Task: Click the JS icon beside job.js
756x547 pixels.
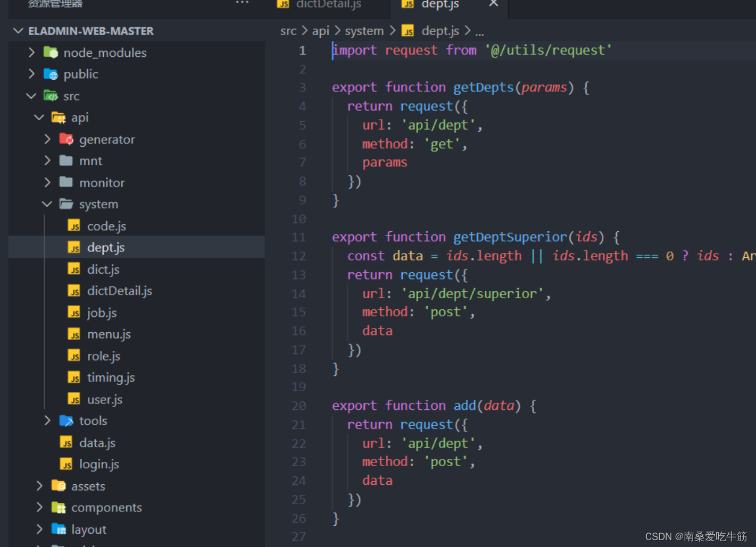Action: coord(74,313)
